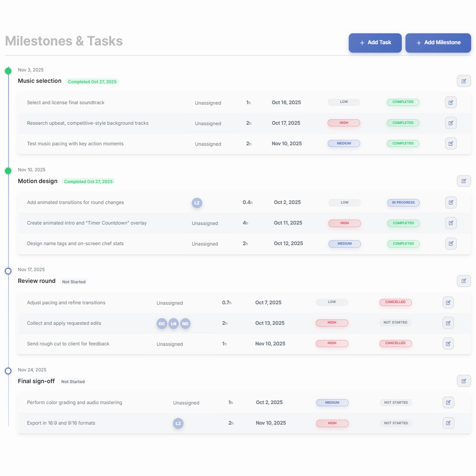Click the edit icon on Export in 16:9 task
The height and width of the screenshot is (476, 476).
[x=448, y=423]
